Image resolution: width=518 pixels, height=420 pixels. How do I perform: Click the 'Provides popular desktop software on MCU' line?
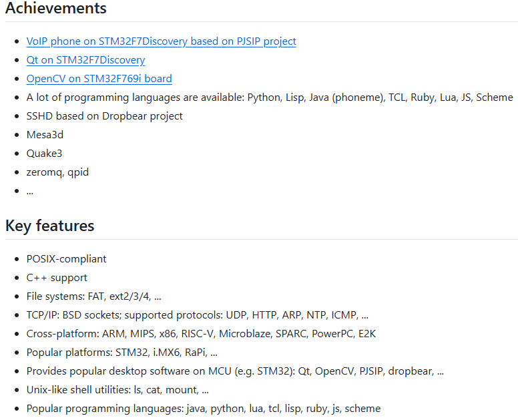pos(235,371)
